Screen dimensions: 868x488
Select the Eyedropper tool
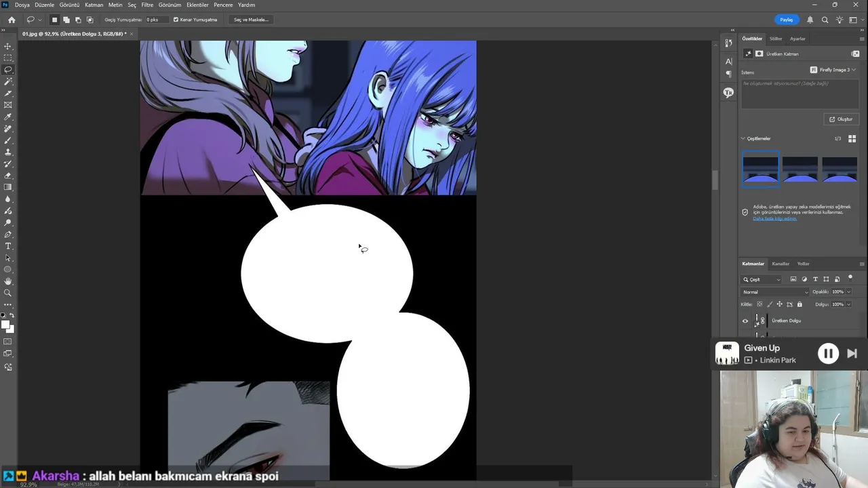click(8, 117)
